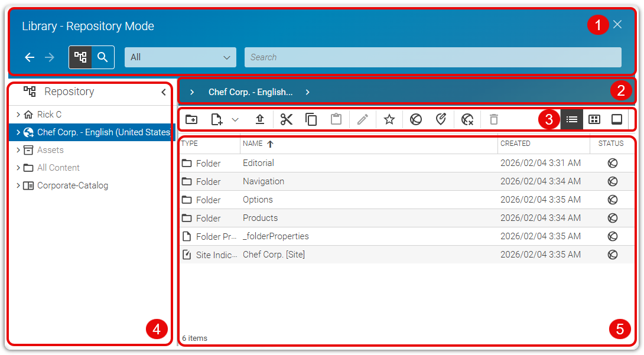Click the approve publication check icon
Viewport: 644px width, 355px height.
point(441,119)
